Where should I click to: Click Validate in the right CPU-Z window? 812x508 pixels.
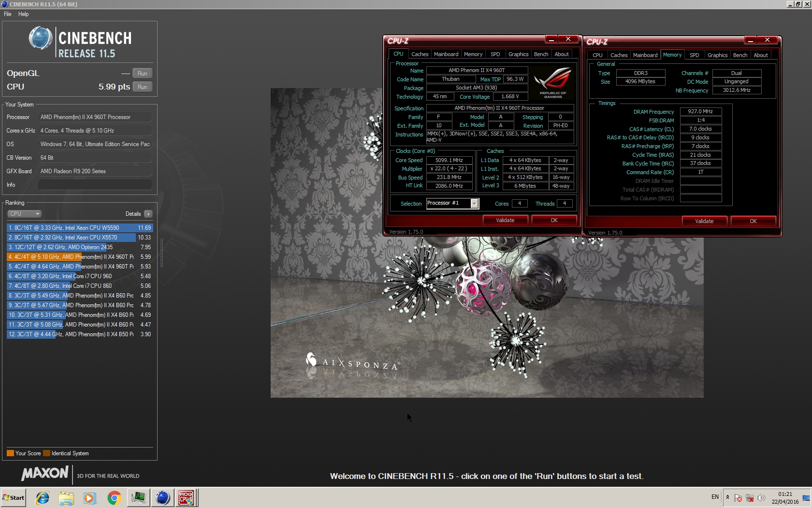click(704, 221)
